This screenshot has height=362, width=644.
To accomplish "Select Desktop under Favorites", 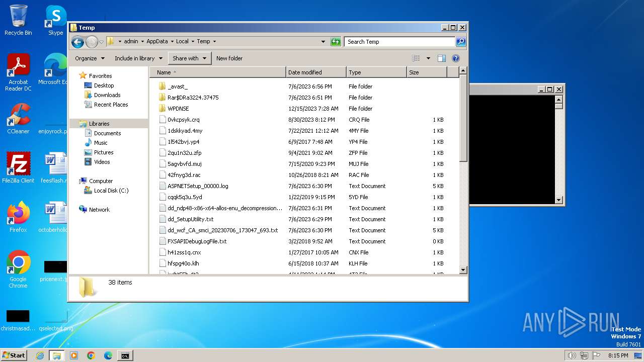I will click(104, 85).
